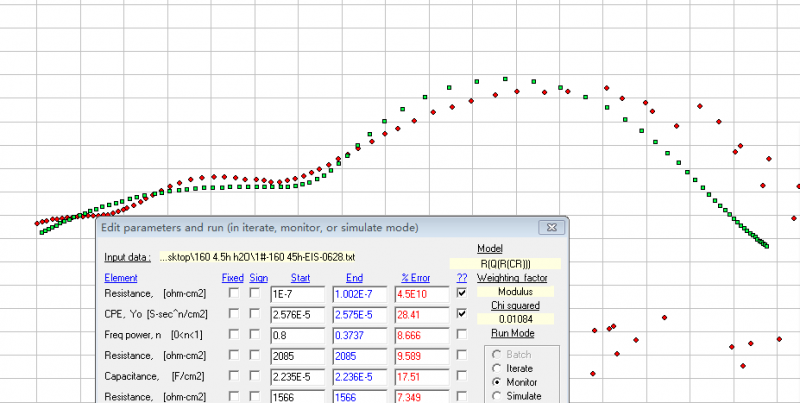The image size is (800, 403).
Task: Uncheck ?? box for Resistance 4.5E10 error row
Action: (462, 293)
